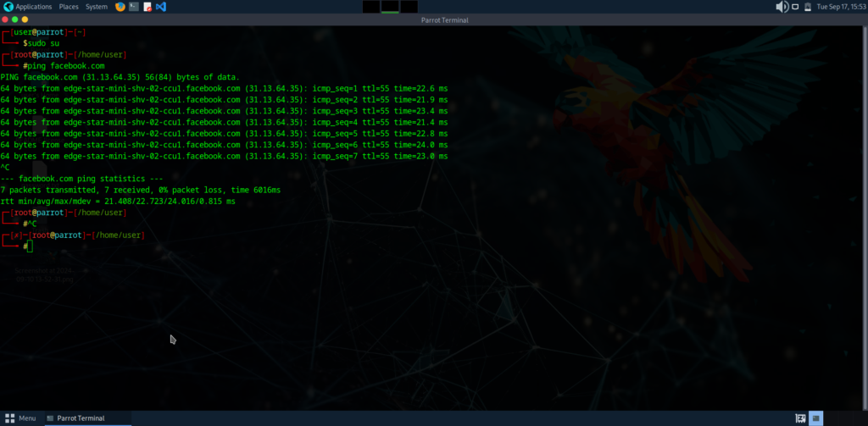Launch the Firefox browser

pyautogui.click(x=120, y=7)
